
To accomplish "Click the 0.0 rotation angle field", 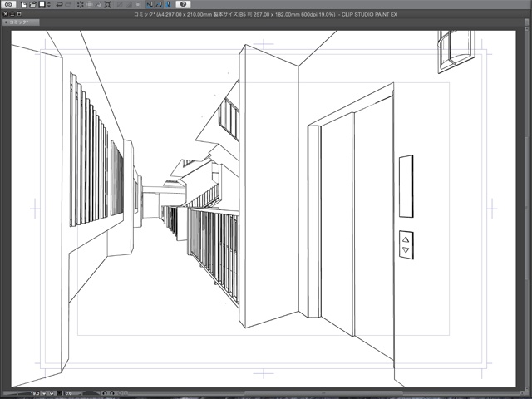I will coord(68,393).
